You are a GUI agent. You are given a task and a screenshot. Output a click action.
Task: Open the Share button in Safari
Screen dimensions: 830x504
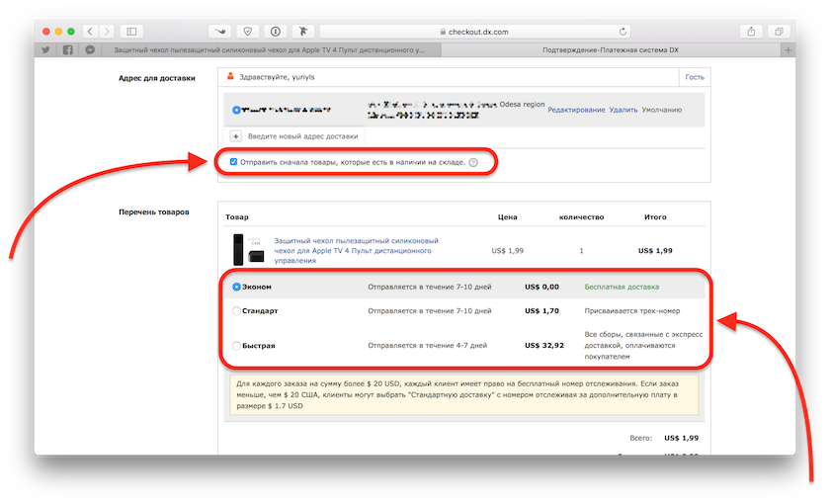coord(751,32)
